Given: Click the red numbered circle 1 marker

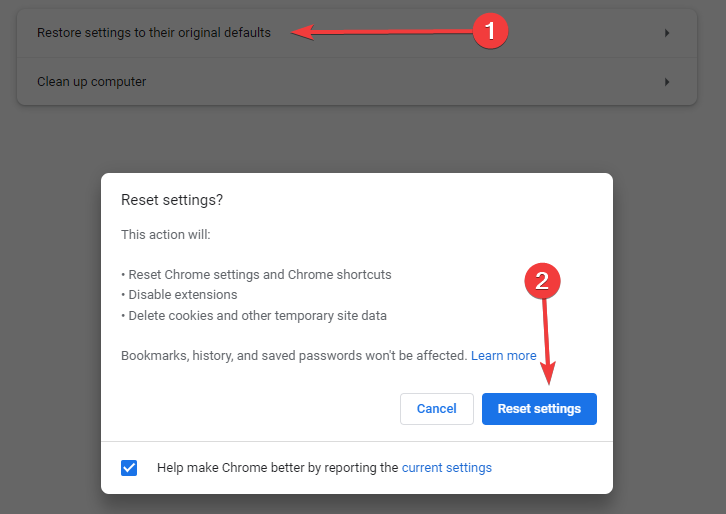Looking at the screenshot, I should [x=490, y=31].
